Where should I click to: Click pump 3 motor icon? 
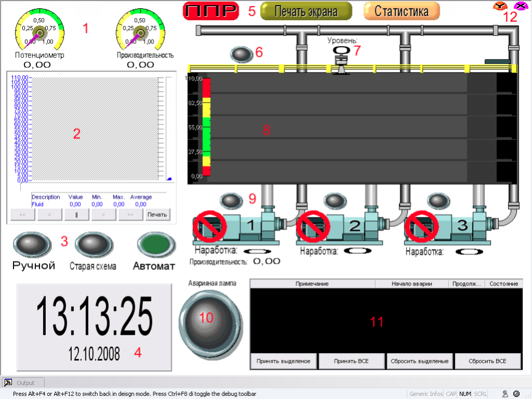[422, 227]
